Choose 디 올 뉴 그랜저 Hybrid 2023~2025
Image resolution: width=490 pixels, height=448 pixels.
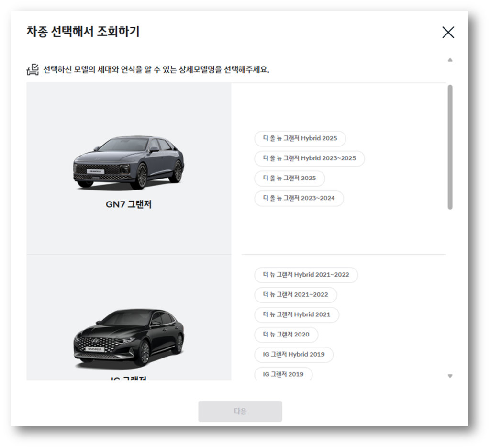click(x=309, y=159)
